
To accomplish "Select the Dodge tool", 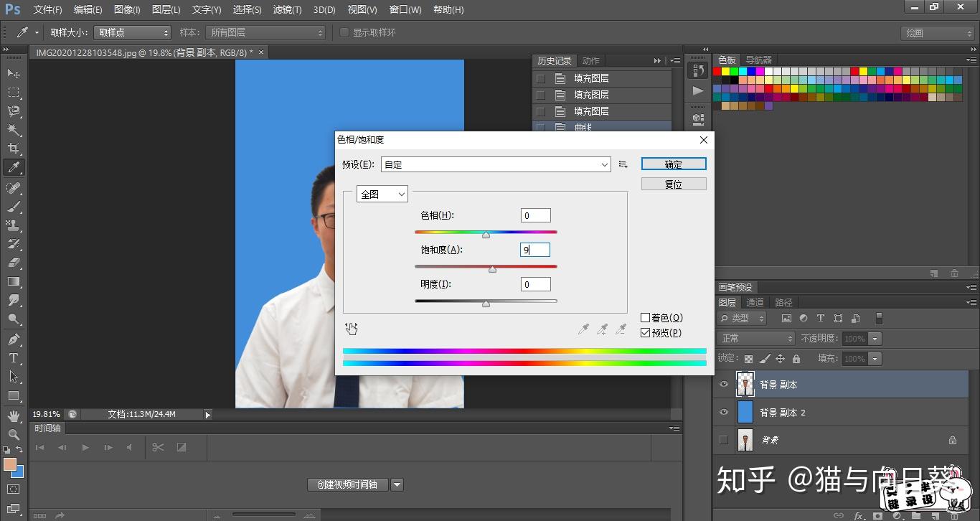I will [x=14, y=319].
